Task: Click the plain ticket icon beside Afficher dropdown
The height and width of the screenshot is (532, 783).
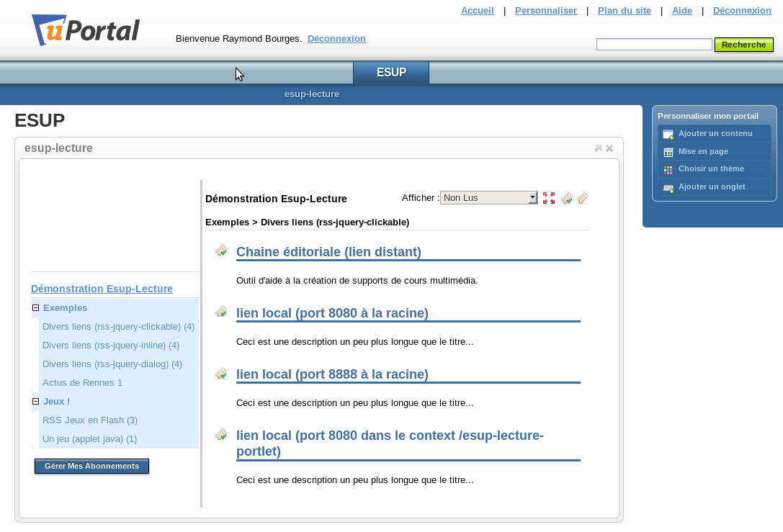Action: coord(583,198)
